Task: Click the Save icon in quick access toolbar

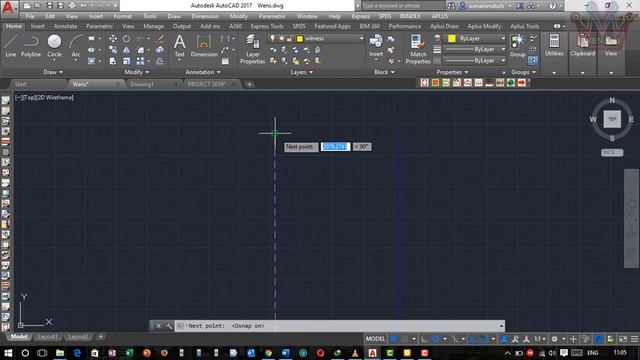Action: pos(49,6)
